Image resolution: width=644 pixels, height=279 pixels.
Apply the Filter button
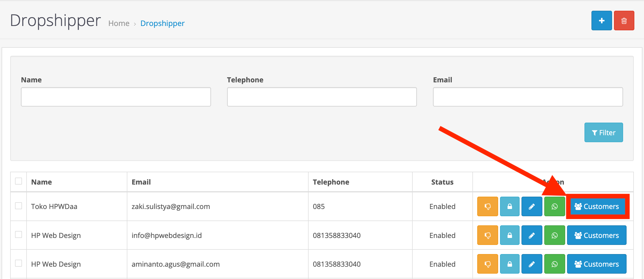[x=604, y=133]
